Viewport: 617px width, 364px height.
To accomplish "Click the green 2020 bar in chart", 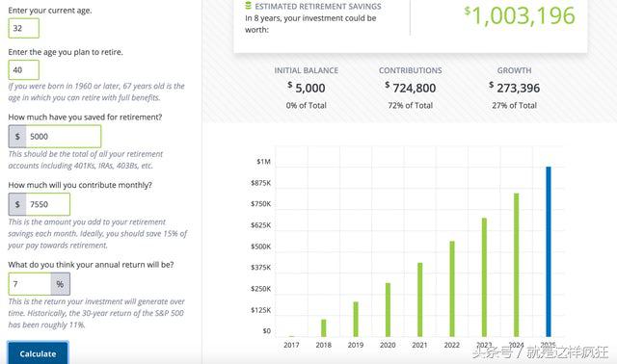I will tap(388, 310).
